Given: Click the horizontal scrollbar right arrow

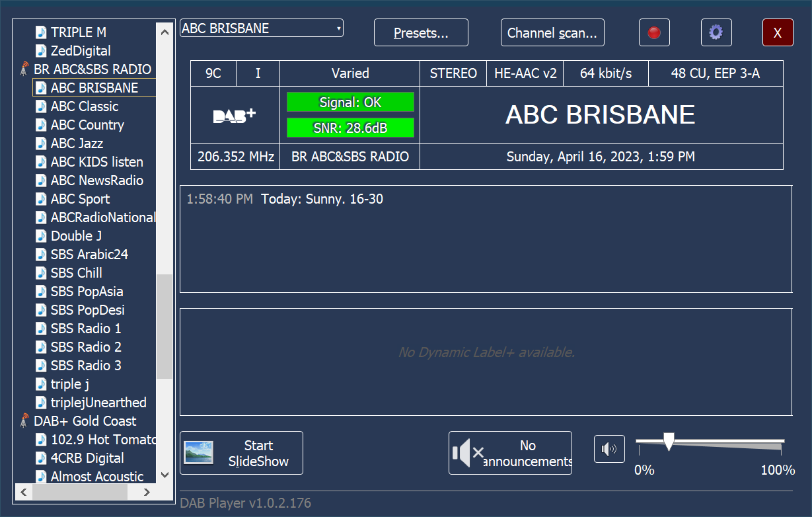Looking at the screenshot, I should (x=149, y=493).
